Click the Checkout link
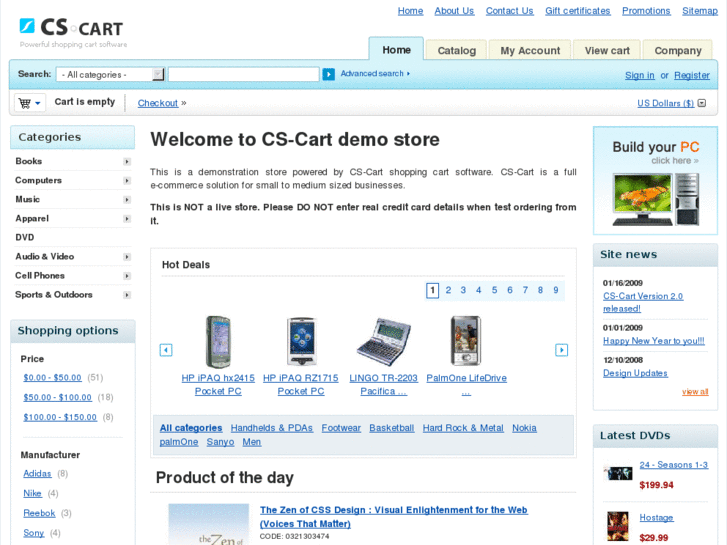Screen dimensions: 727x545 pyautogui.click(x=158, y=103)
